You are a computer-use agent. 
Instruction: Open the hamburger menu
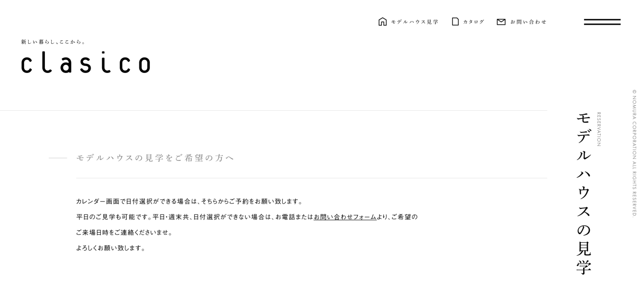602,22
